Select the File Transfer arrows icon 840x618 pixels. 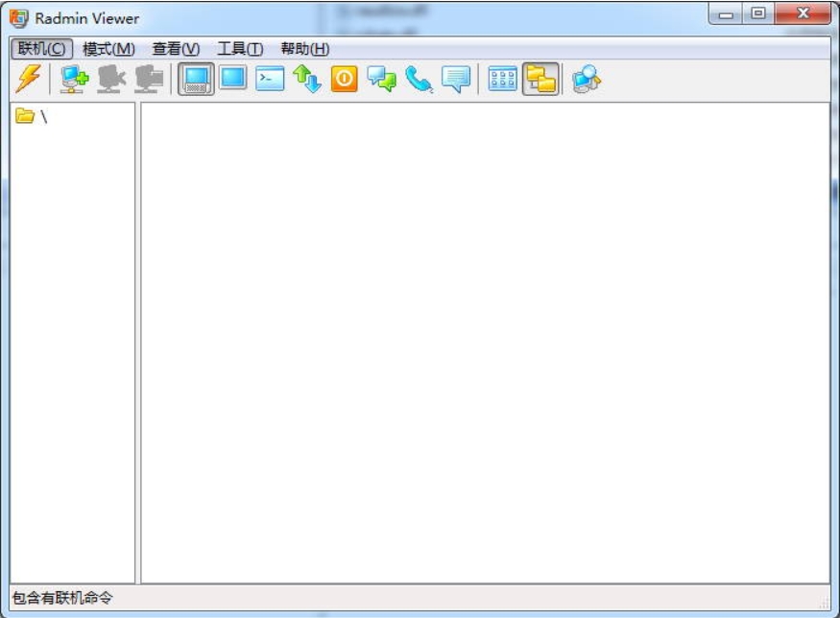tap(307, 79)
